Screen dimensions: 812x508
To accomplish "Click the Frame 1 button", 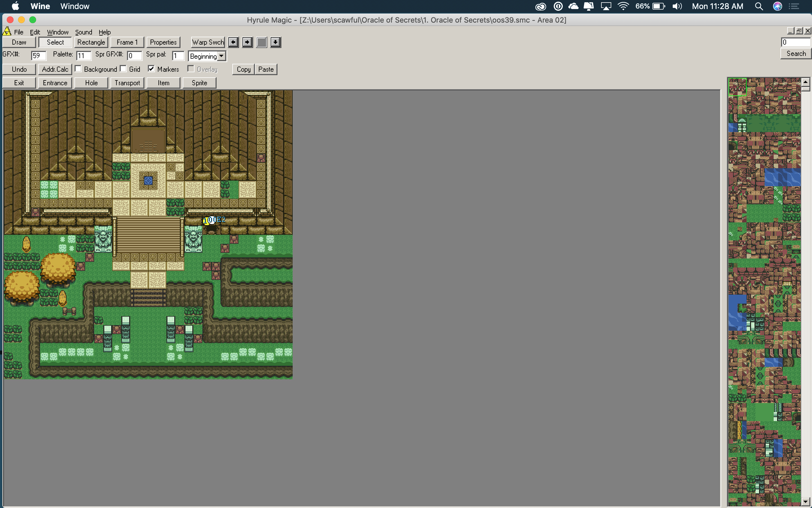I will tap(127, 42).
